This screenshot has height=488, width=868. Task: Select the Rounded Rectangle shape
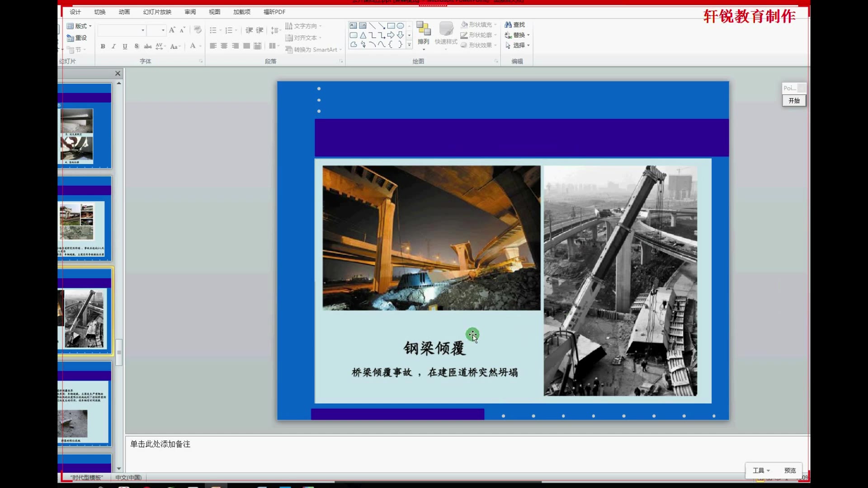pos(353,35)
